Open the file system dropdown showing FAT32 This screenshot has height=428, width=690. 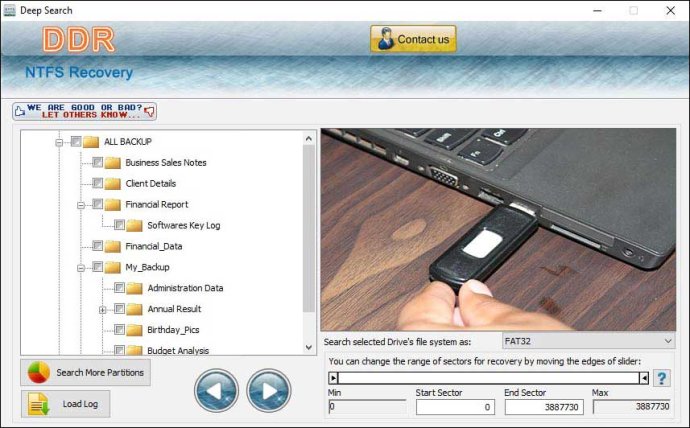[588, 341]
